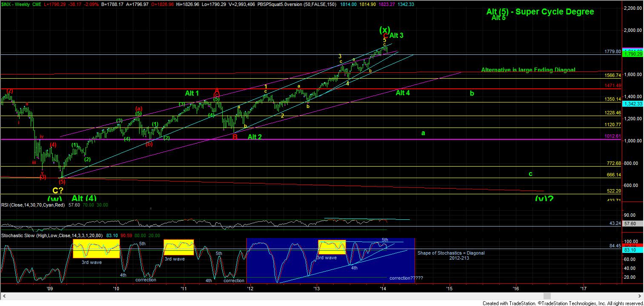Click the 666.14 price level label
644x306 pixels.
613,175
